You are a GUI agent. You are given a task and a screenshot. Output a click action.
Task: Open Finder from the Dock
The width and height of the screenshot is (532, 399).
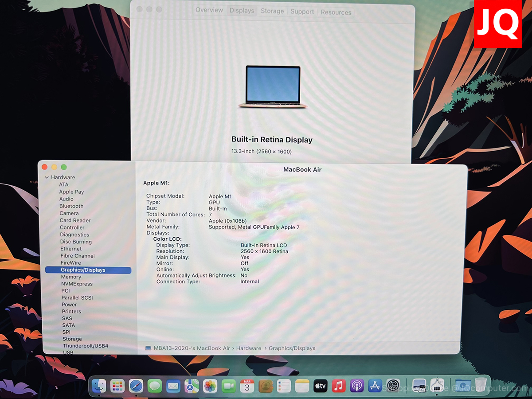(98, 386)
